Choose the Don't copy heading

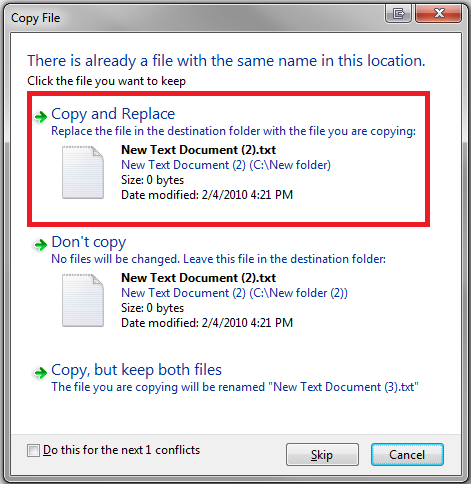click(89, 242)
